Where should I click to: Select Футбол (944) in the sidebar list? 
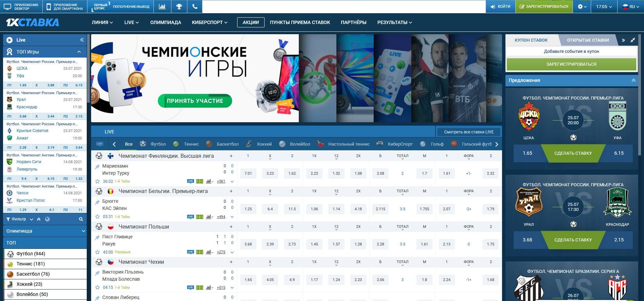click(31, 254)
